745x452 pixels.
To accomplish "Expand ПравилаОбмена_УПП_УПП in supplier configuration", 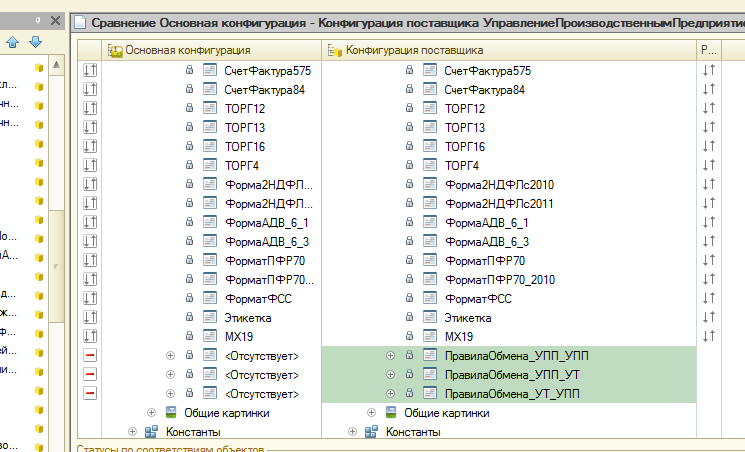I will point(391,356).
